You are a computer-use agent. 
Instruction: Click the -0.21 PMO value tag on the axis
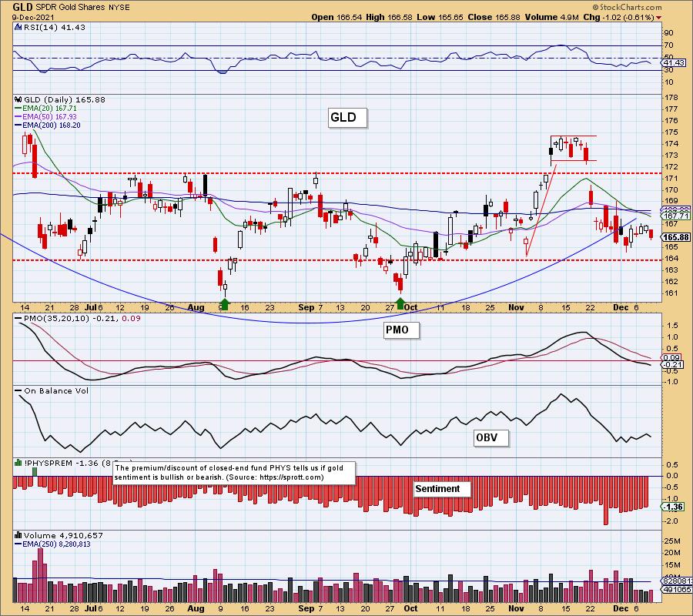674,365
